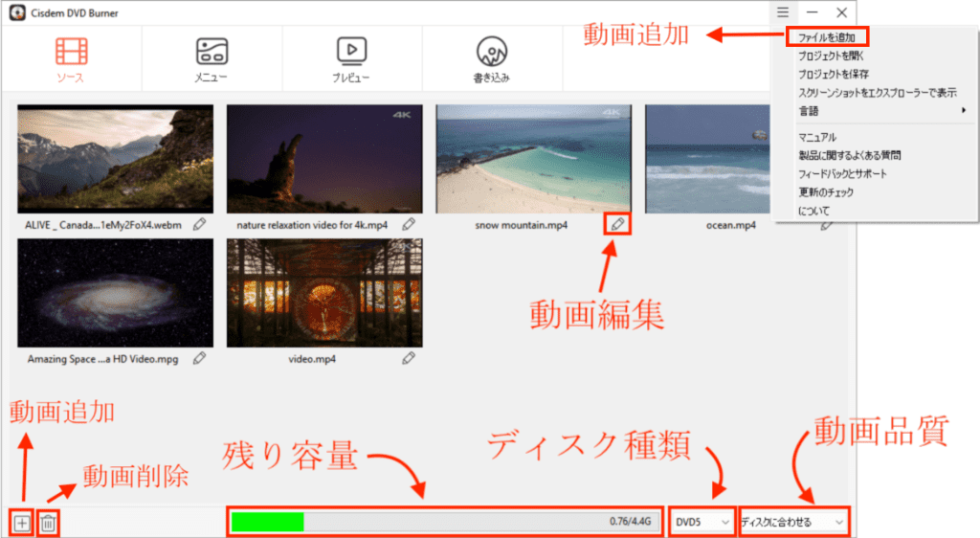Click the file name ocean.mp4
Screen dimensions: 980x538
[x=730, y=225]
